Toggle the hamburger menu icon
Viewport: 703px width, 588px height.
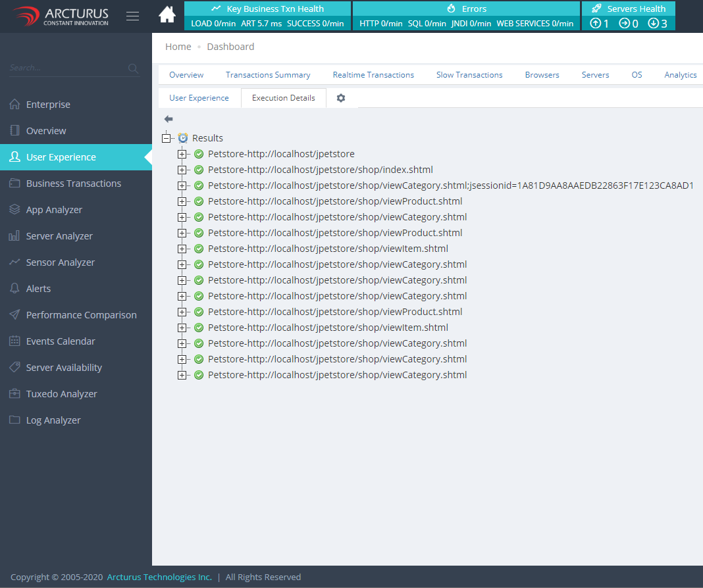coord(132,16)
